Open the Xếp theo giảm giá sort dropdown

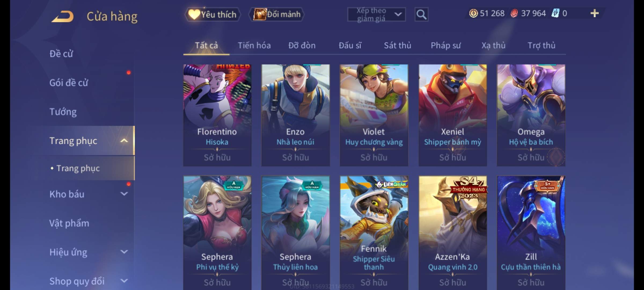(x=376, y=15)
